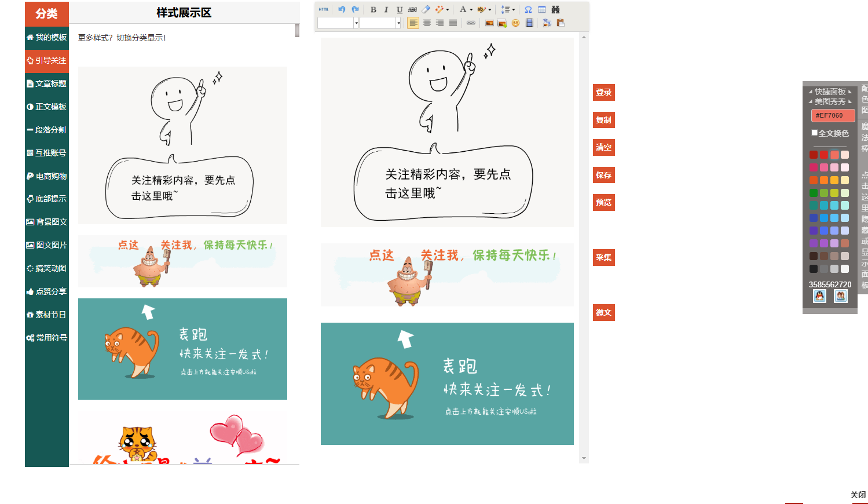Open find with the binoculars icon

(x=556, y=9)
